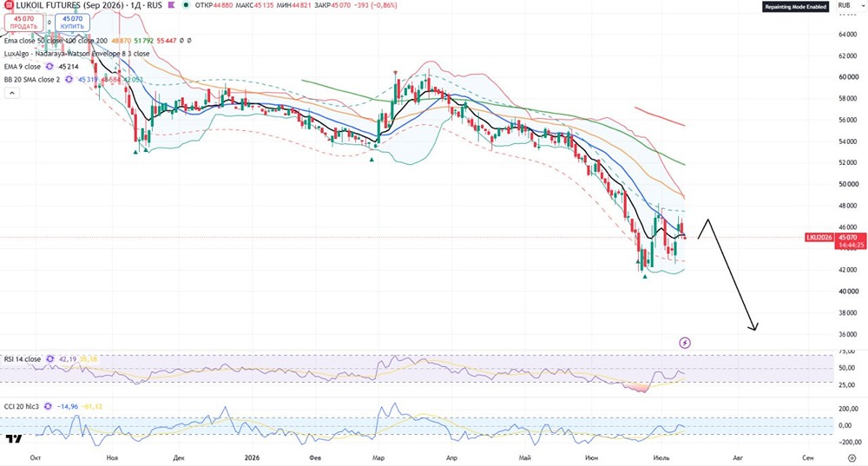The image size is (868, 466).
Task: Click the purple lightning bolt icon
Action: pyautogui.click(x=685, y=343)
